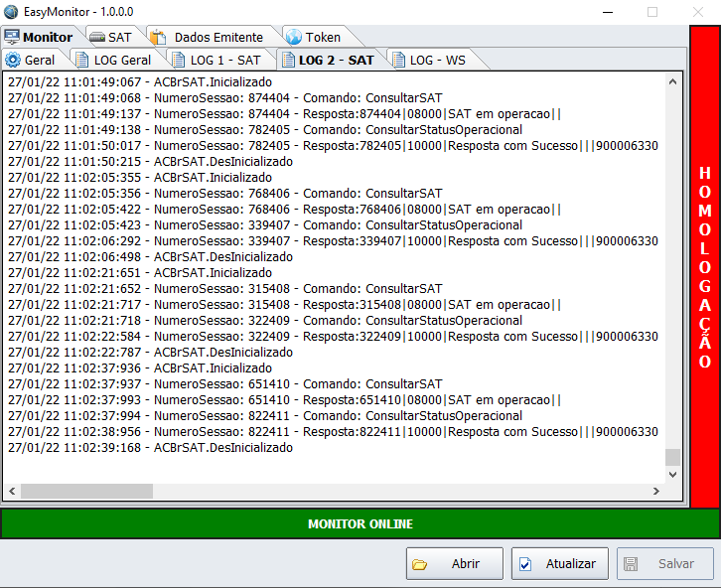
Task: Click the SAT tab's device icon
Action: [x=96, y=37]
